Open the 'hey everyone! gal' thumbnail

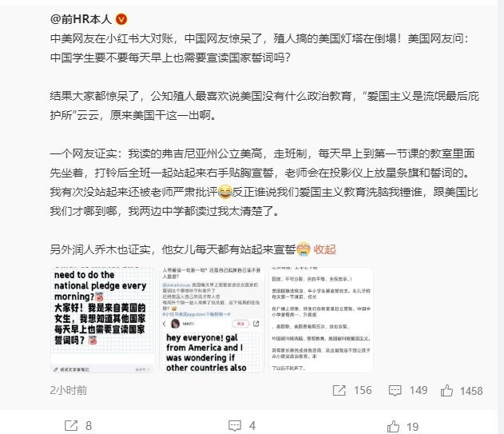[x=212, y=320]
